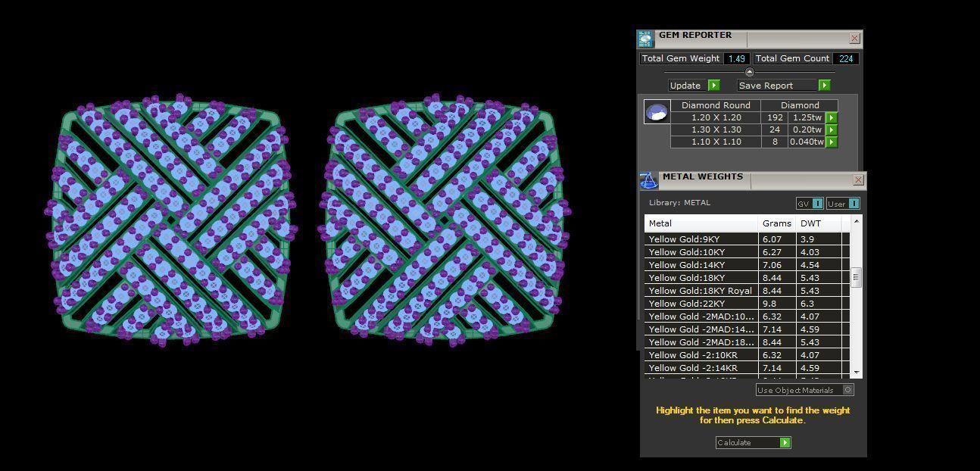The image size is (980, 471).
Task: Click the round diamond gem thumbnail
Action: click(657, 112)
